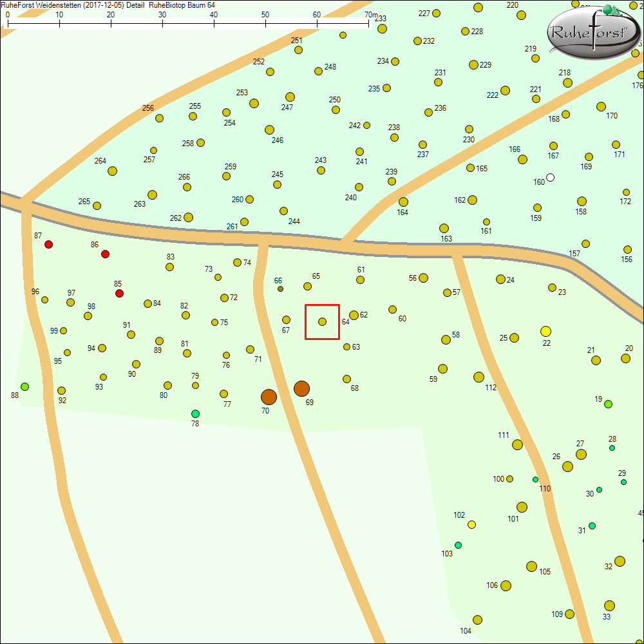
Task: Select the green tree marker 103
Action: pos(458,545)
